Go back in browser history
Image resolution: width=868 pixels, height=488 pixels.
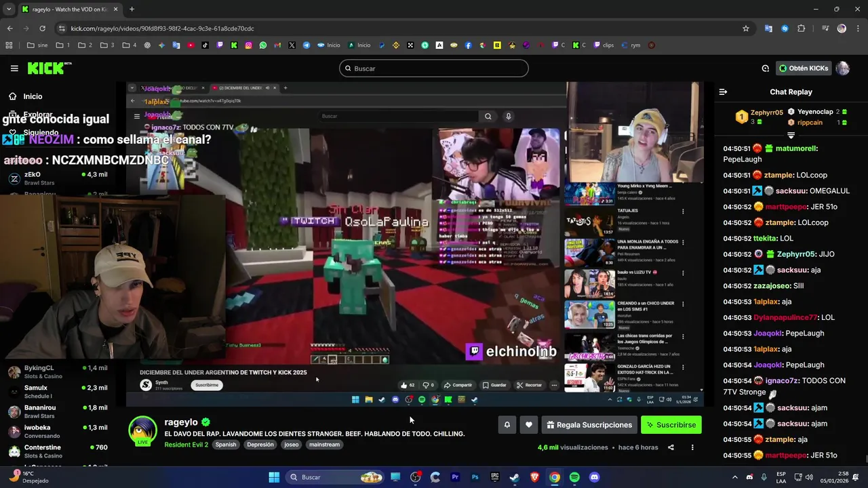(10, 28)
